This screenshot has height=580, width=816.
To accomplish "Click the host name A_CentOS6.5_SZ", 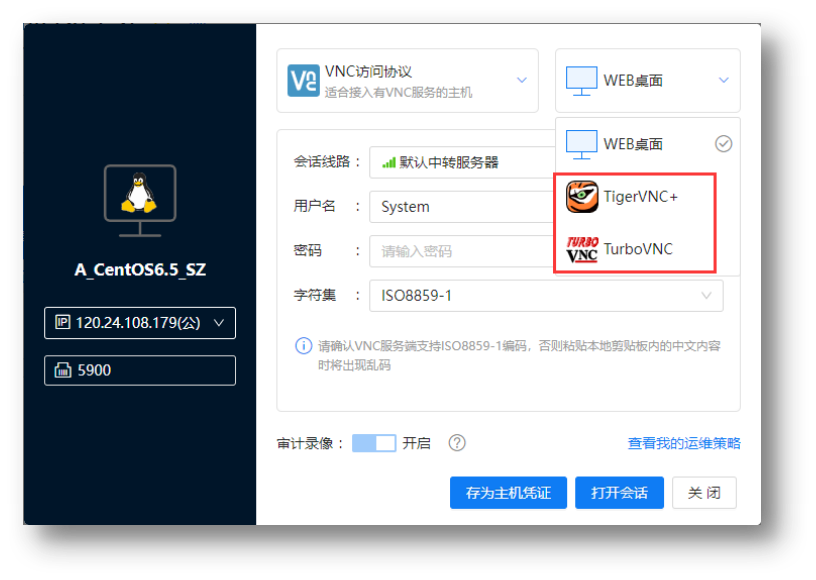I will [x=140, y=270].
